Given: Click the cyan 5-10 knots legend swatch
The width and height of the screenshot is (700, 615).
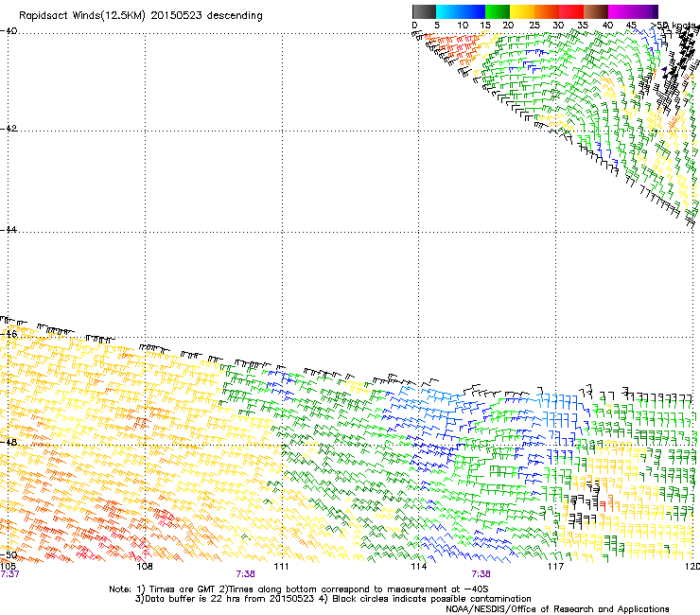Looking at the screenshot, I should tap(448, 11).
